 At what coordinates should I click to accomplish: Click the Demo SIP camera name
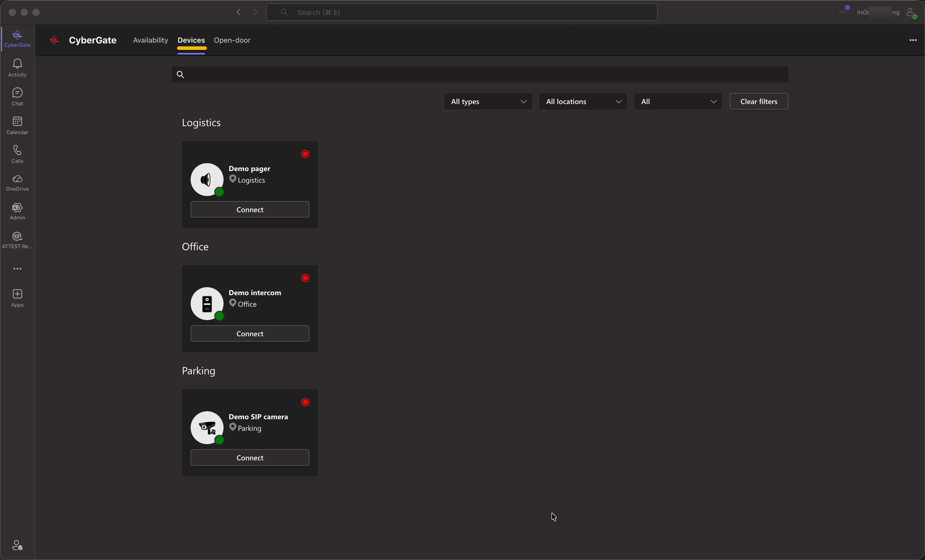[x=258, y=417]
